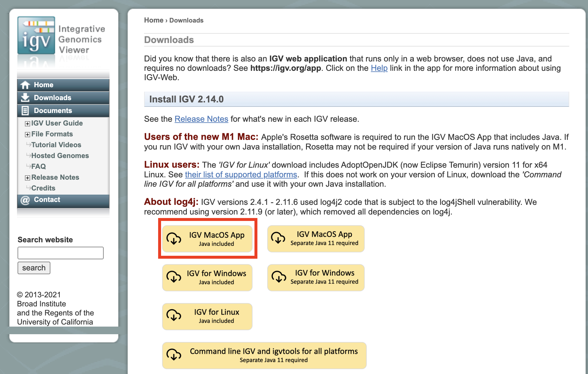Screen dimensions: 588x374
Task: Click the Home house icon in sidebar
Action: click(x=25, y=85)
